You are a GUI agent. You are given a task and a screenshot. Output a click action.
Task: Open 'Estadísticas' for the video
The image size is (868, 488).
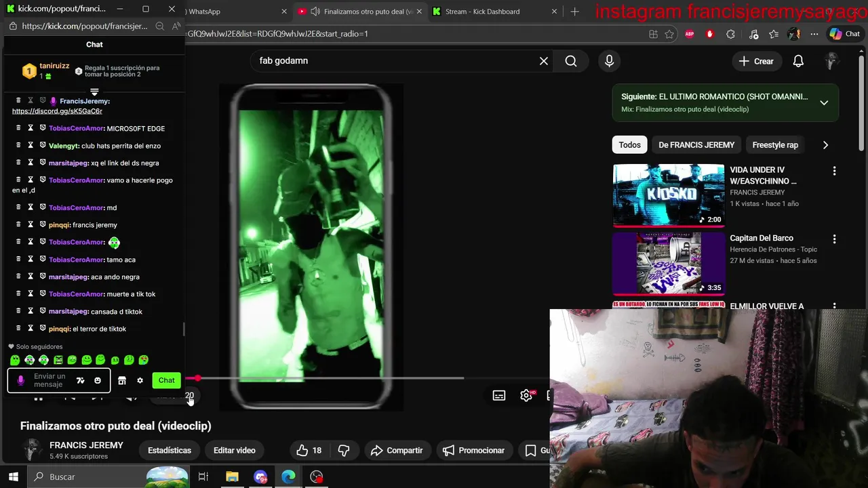(x=170, y=450)
